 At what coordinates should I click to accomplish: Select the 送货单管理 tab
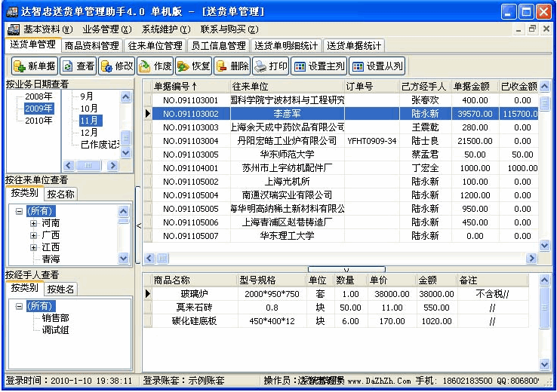pyautogui.click(x=32, y=44)
